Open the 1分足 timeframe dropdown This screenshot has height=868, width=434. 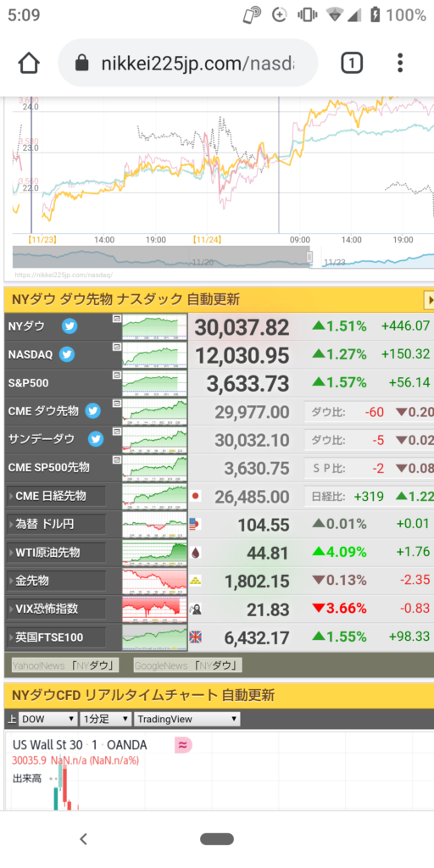[106, 720]
